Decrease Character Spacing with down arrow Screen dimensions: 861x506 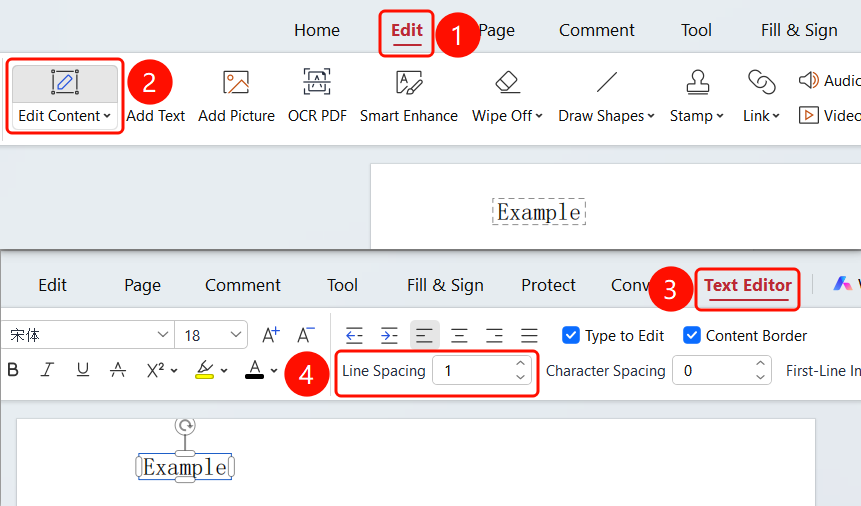click(760, 377)
